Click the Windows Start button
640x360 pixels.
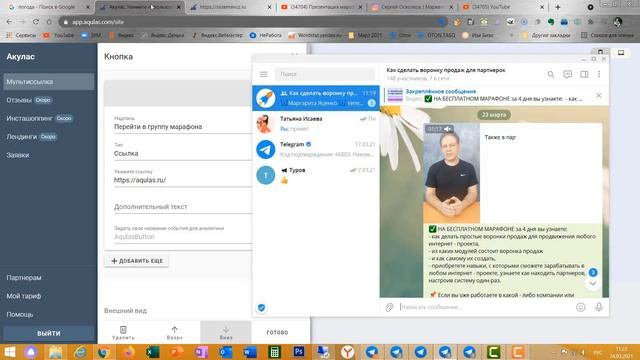click(10, 351)
